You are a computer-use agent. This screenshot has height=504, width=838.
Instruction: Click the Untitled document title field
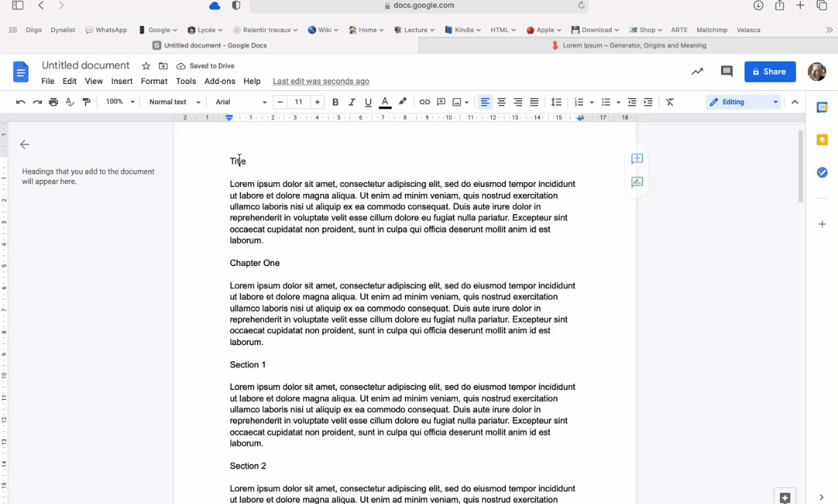(85, 65)
